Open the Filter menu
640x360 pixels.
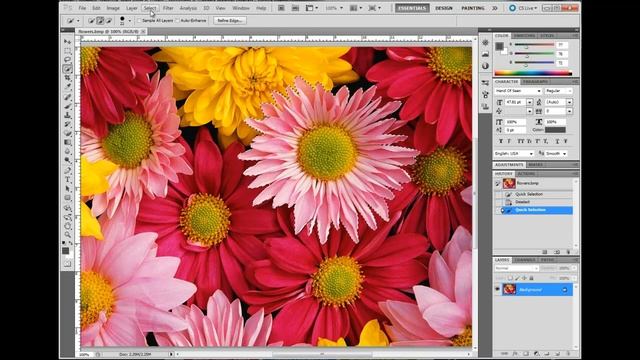[168, 8]
